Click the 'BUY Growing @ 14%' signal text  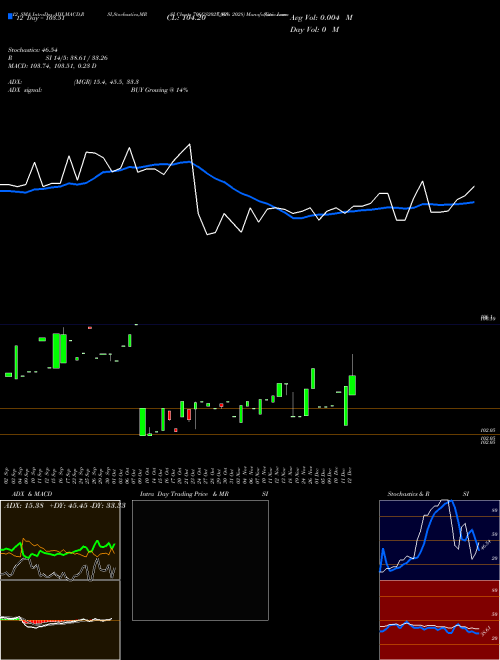[x=159, y=90]
